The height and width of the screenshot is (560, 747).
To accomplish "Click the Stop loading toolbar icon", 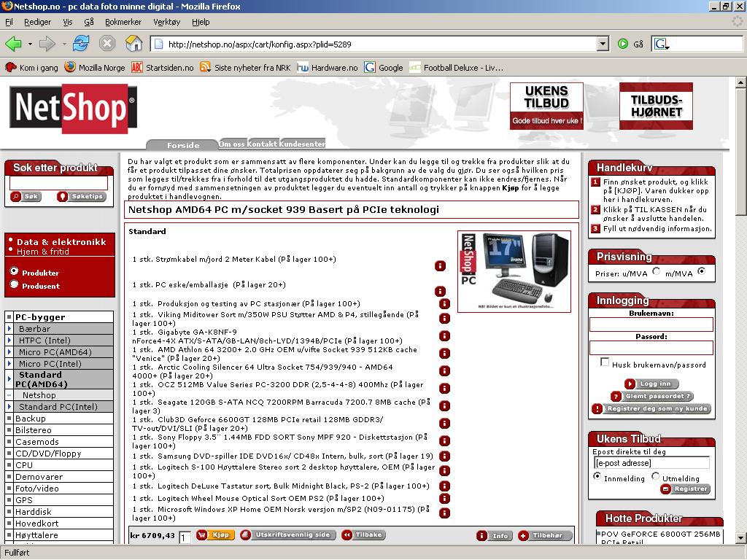I will (x=107, y=44).
